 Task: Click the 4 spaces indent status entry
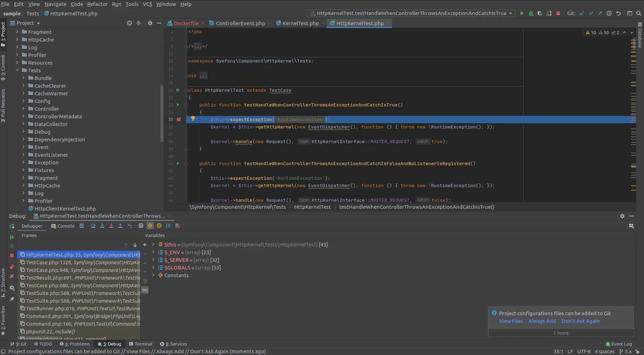click(x=604, y=352)
